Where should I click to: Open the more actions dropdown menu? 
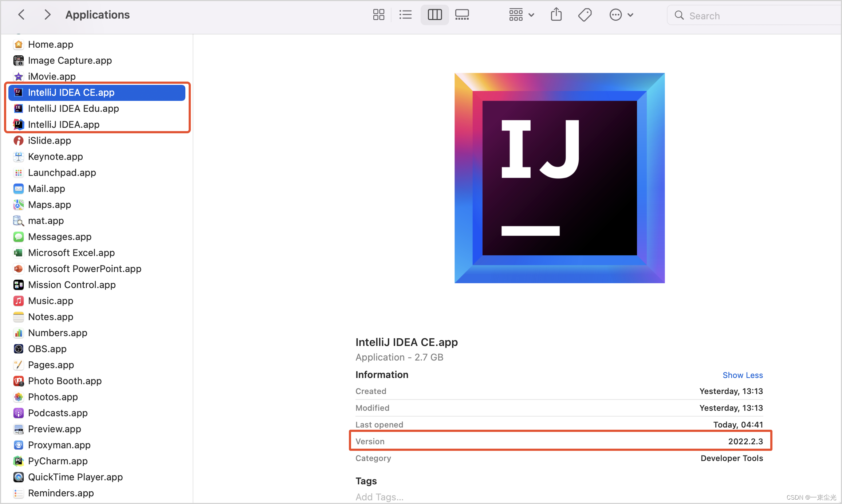pyautogui.click(x=622, y=15)
